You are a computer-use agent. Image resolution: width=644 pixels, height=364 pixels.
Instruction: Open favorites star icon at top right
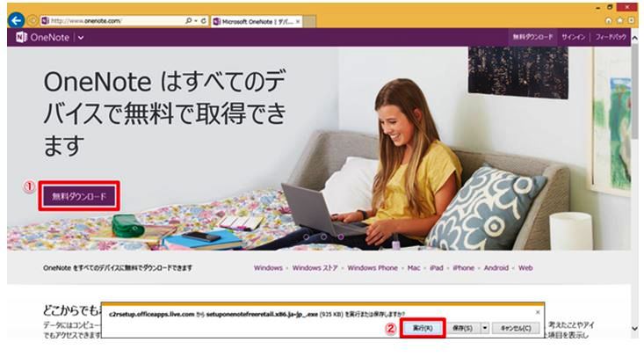[619, 20]
